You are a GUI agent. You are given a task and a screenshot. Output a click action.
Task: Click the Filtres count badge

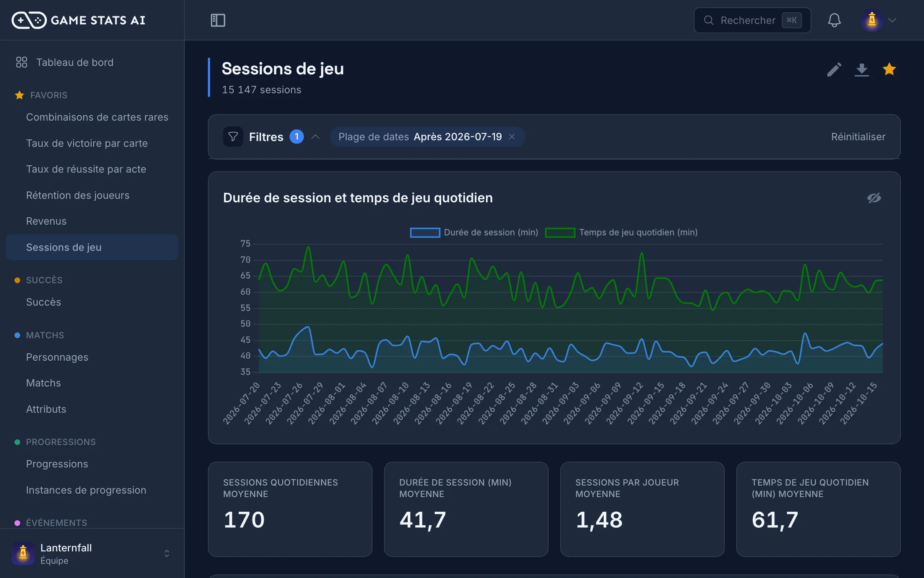tap(296, 137)
